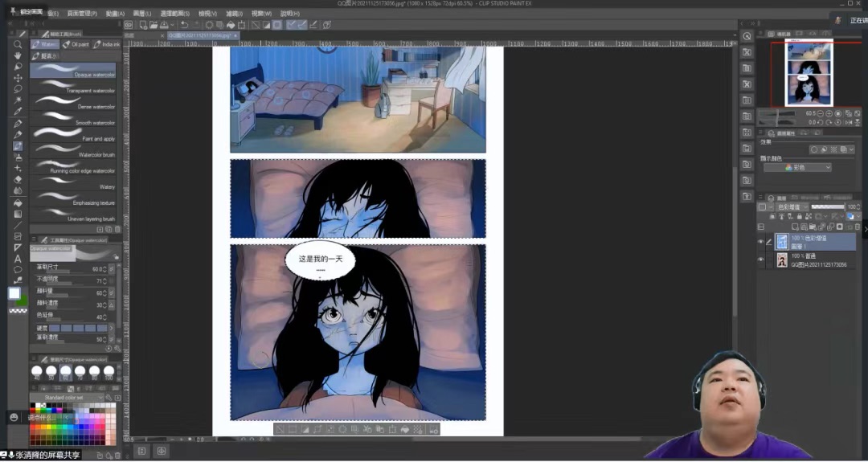This screenshot has height=462, width=868.
Task: Select the transparent color checker swatch
Action: [18, 311]
